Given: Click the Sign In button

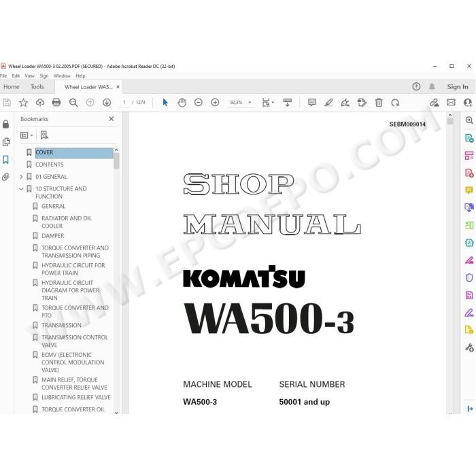Looking at the screenshot, I should point(458,87).
